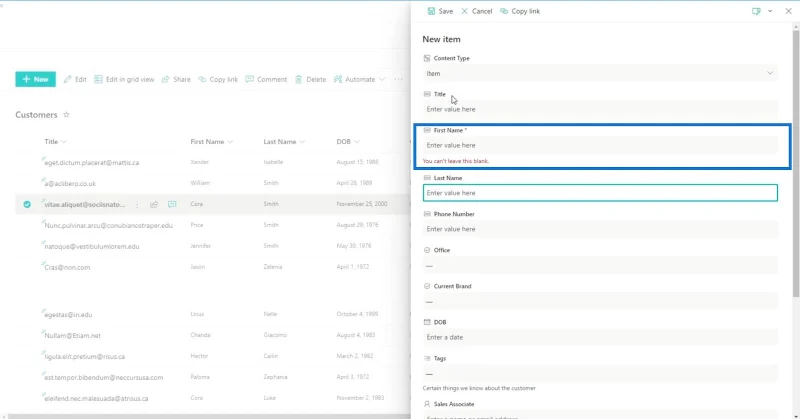
Task: Click the DOB calendar field icon
Action: 427,322
